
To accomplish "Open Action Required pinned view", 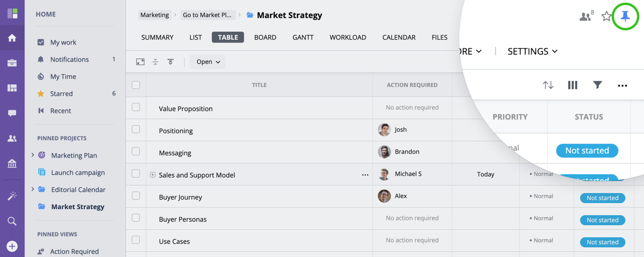I will (74, 251).
